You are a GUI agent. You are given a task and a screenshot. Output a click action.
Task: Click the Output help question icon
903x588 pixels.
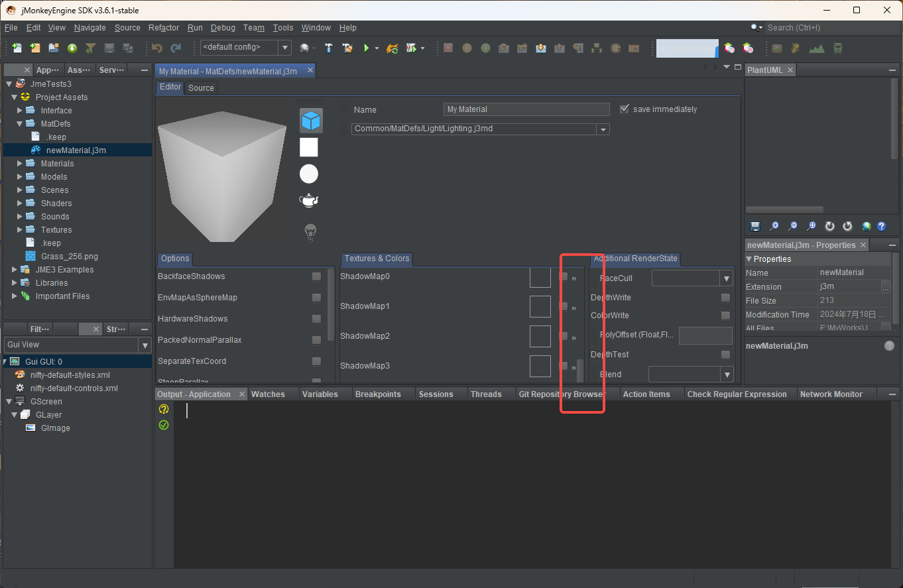click(x=164, y=410)
